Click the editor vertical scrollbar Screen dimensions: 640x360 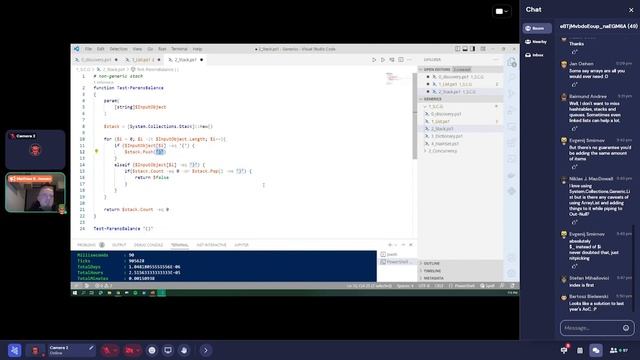pyautogui.click(x=415, y=116)
